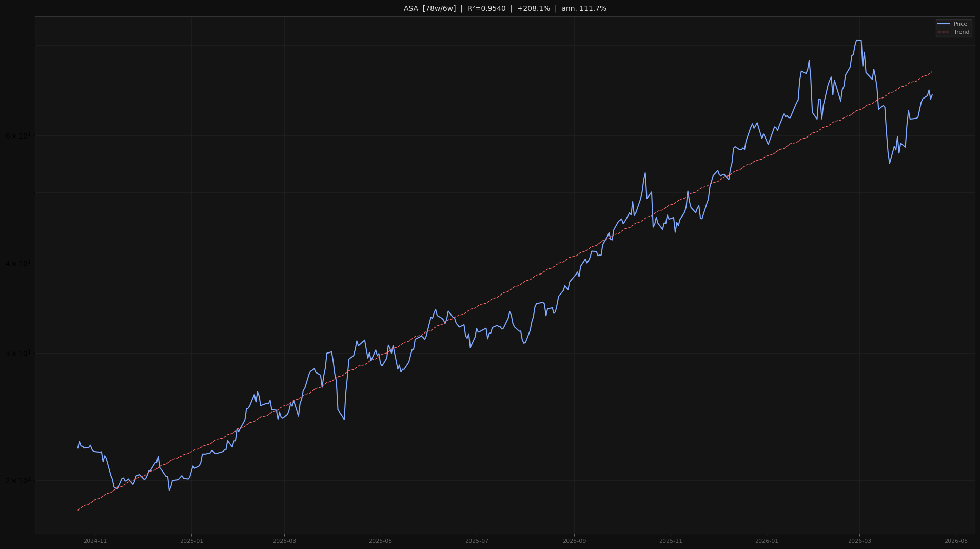
Task: Click the R²=0.9540 value in the title
Action: [486, 9]
